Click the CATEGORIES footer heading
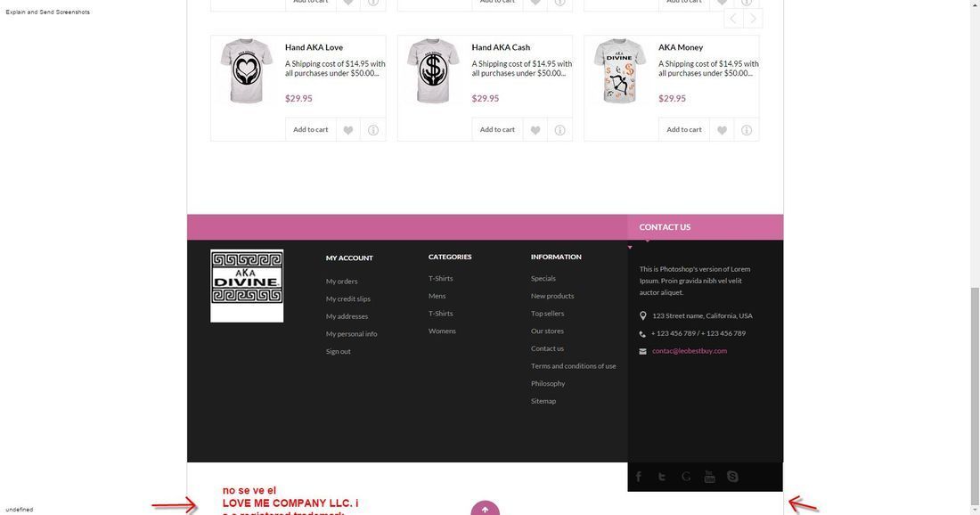The width and height of the screenshot is (980, 515). (x=450, y=257)
